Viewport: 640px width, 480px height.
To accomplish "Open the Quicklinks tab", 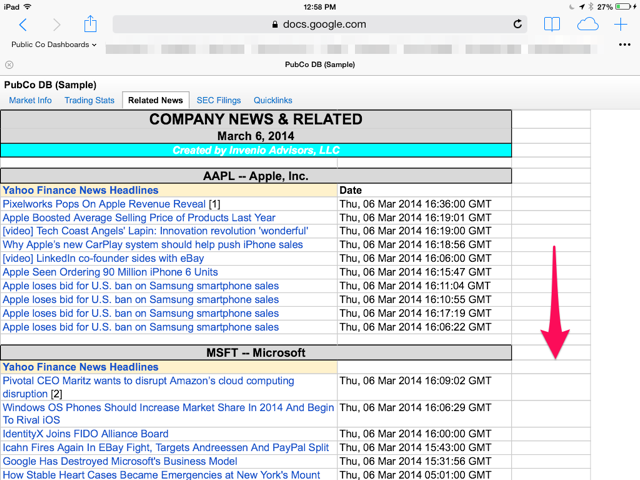I will click(x=273, y=100).
